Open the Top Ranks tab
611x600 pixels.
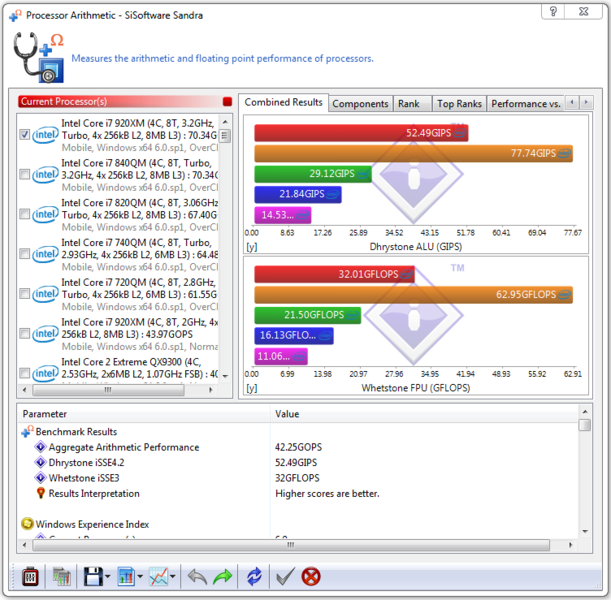tap(459, 103)
